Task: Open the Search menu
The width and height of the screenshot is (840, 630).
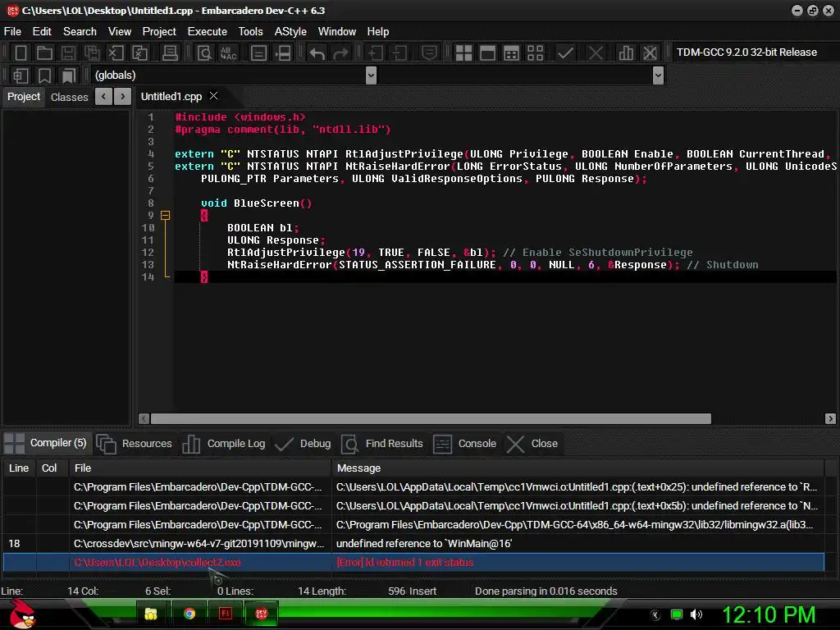Action: click(80, 32)
